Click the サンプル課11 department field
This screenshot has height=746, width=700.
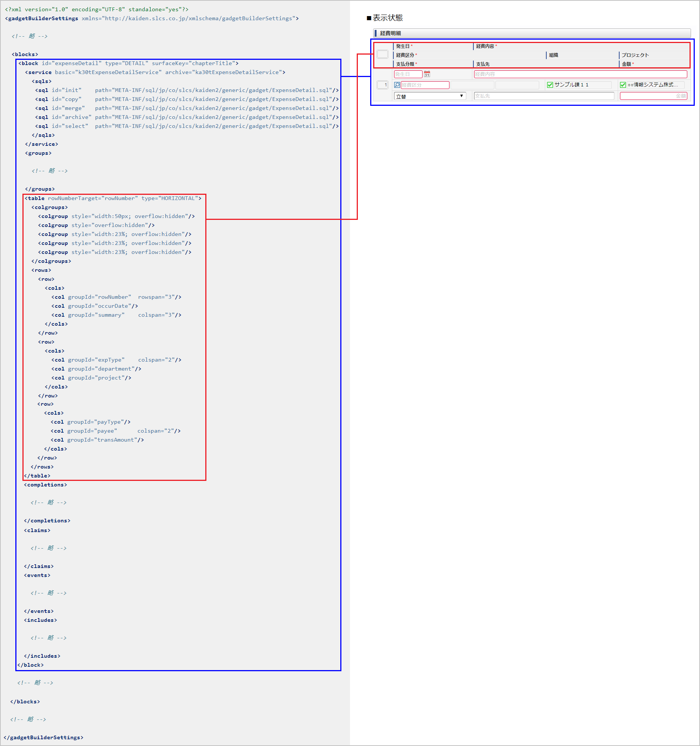point(583,85)
